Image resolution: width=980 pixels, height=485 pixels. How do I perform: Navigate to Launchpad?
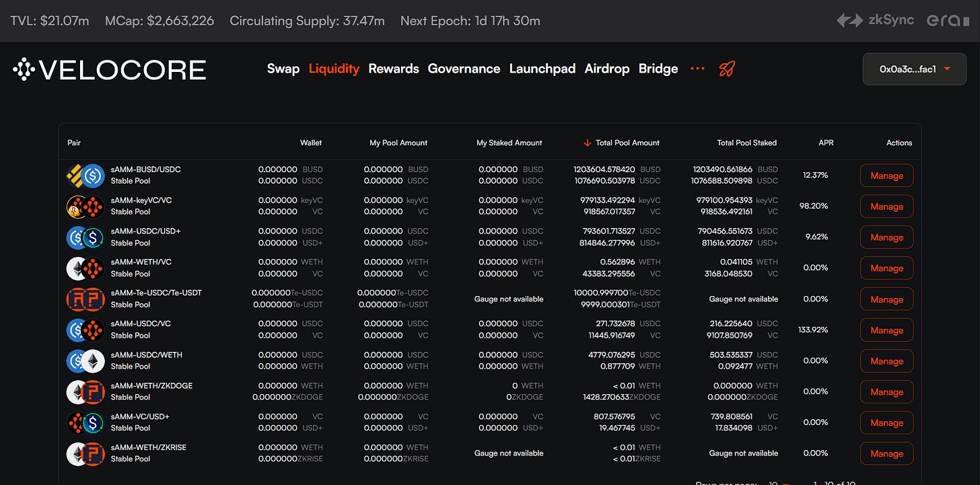tap(542, 69)
